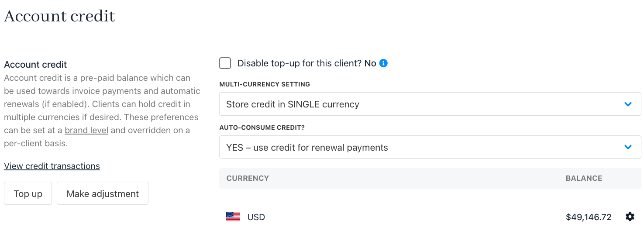Click the blue info icon beside top-up option
Image resolution: width=644 pixels, height=252 pixels.
pyautogui.click(x=383, y=63)
